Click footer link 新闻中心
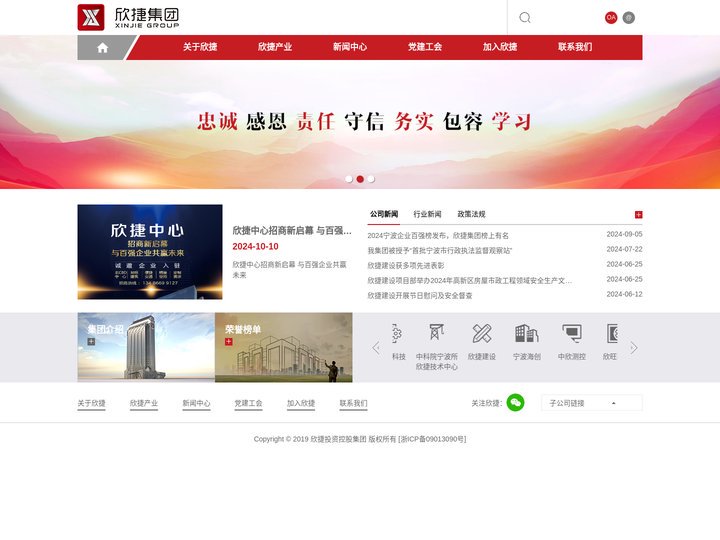 tap(196, 403)
